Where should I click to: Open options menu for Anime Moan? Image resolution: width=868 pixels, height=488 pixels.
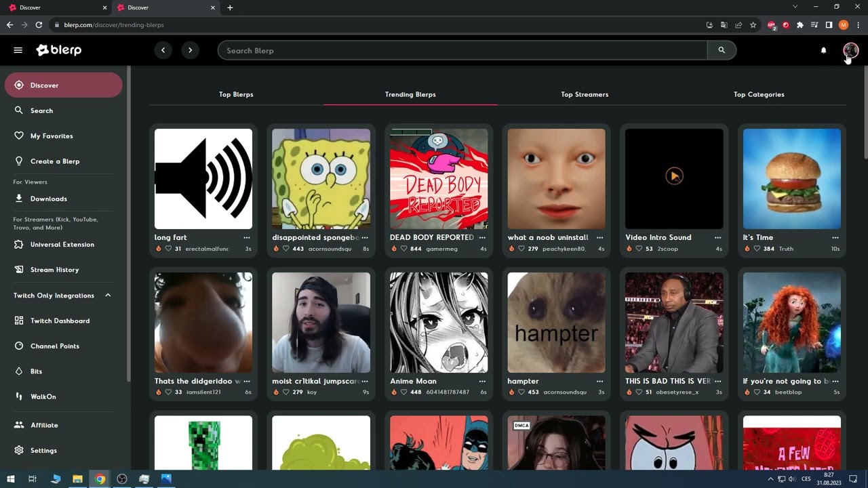[x=482, y=382]
